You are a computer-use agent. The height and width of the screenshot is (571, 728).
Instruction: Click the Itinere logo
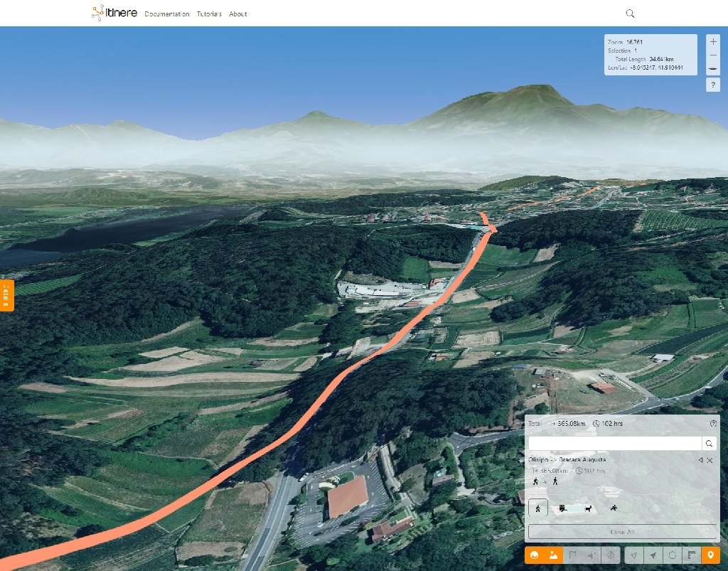[114, 13]
